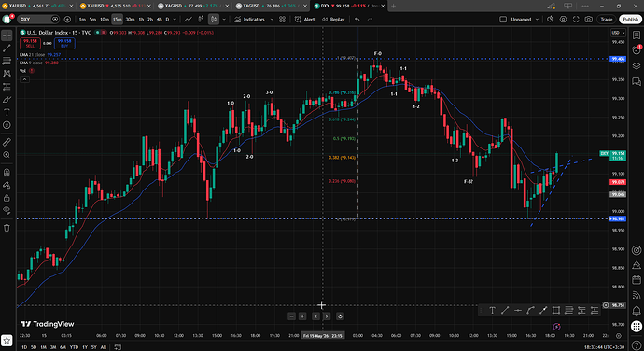Image resolution: width=644 pixels, height=351 pixels.
Task: Open the alerts panel with clock icon
Action: click(637, 50)
